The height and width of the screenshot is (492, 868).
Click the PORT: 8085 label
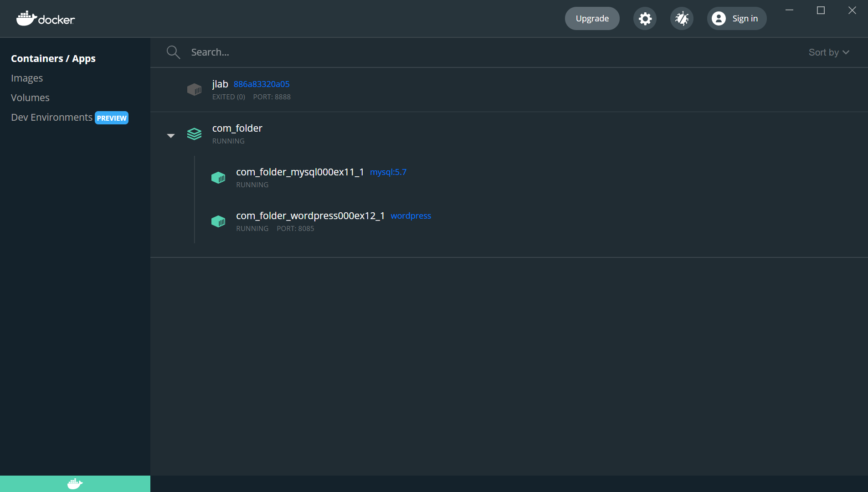tap(295, 228)
